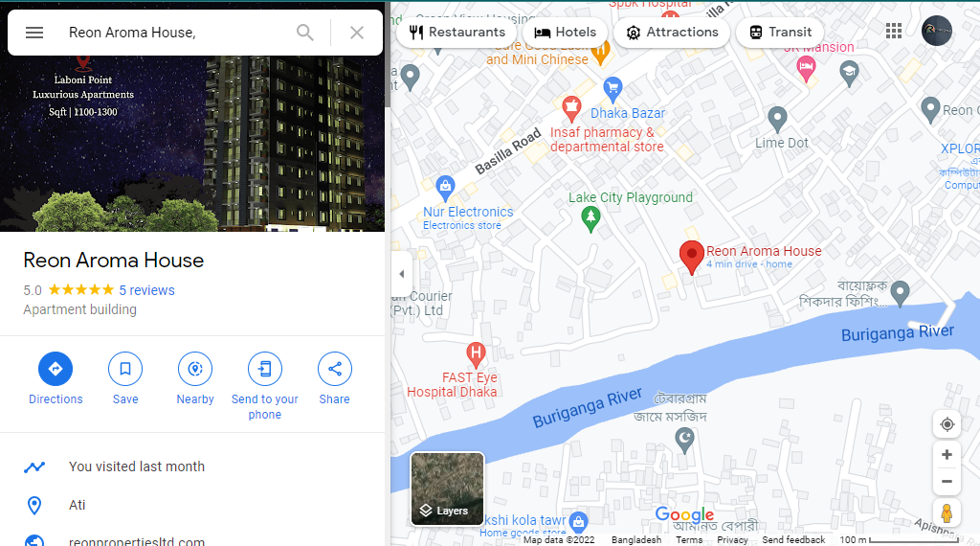
Task: Share this place icon
Action: (334, 369)
